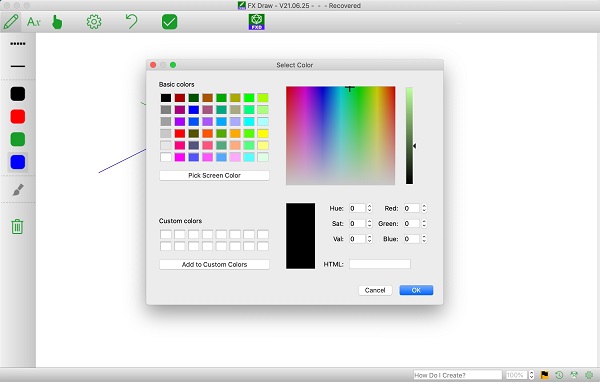
Task: Click the Sat value field
Action: (357, 224)
